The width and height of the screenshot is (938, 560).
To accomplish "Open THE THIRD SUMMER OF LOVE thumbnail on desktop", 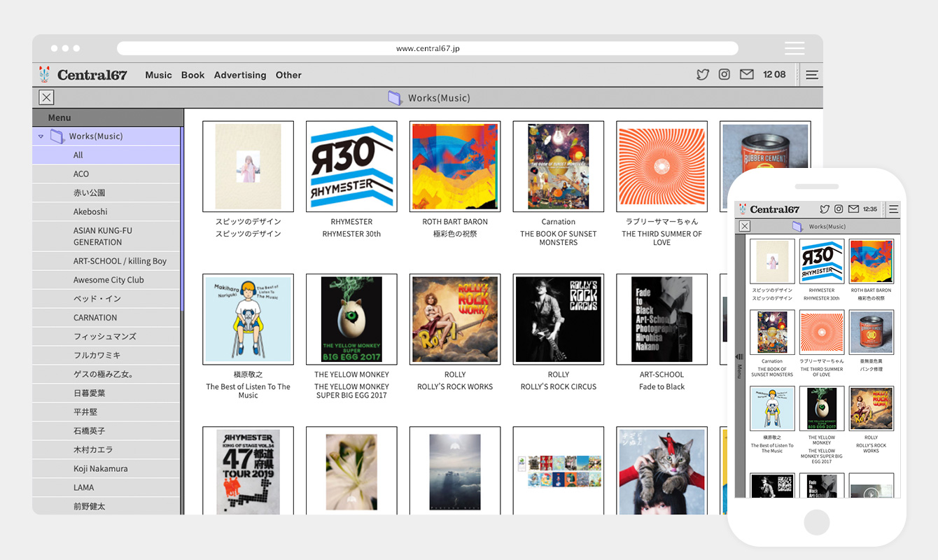I will pos(661,167).
